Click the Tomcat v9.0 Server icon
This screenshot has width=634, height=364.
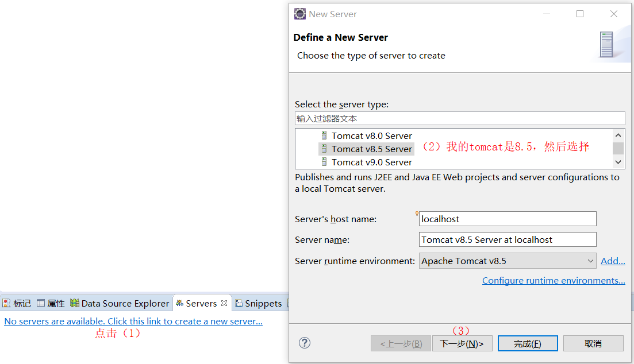324,162
